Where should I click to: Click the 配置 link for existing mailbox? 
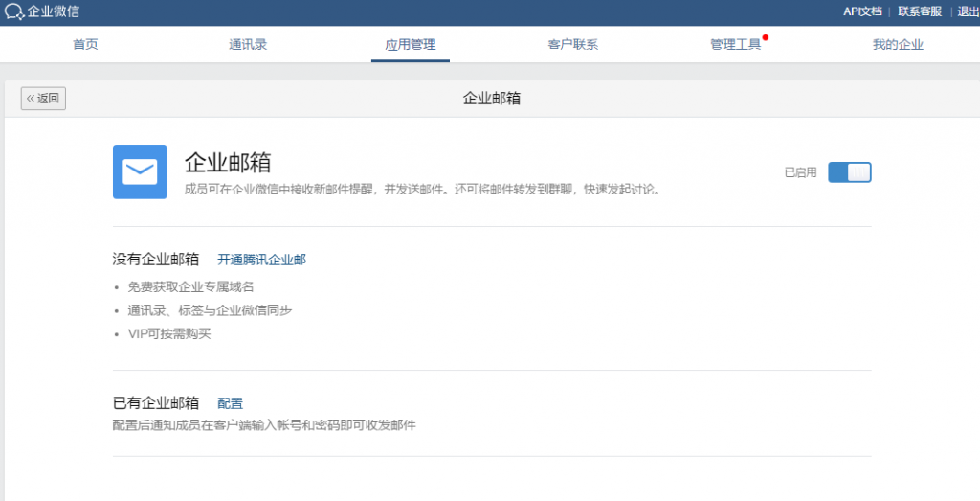tap(230, 403)
